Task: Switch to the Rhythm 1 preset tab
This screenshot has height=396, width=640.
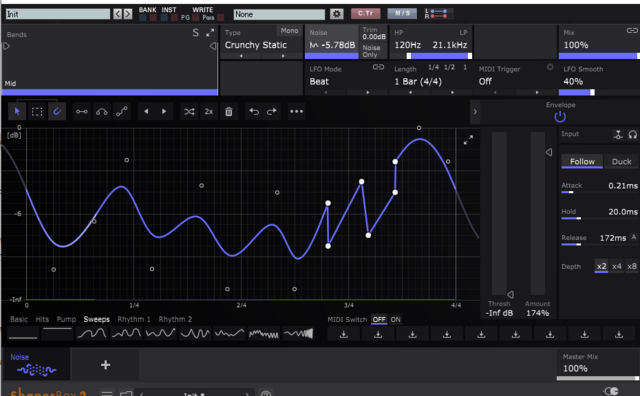Action: [134, 319]
